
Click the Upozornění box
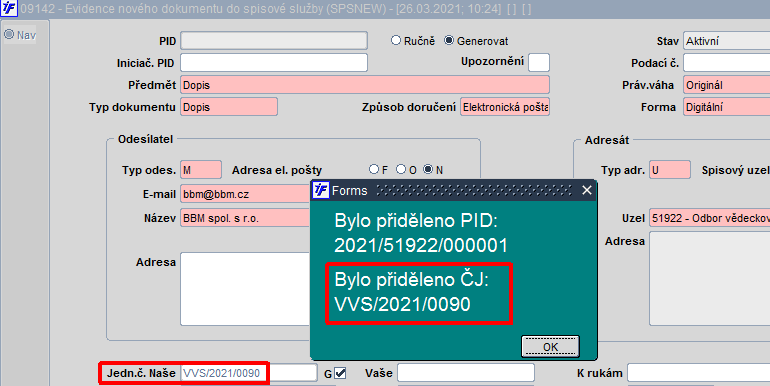coord(539,62)
